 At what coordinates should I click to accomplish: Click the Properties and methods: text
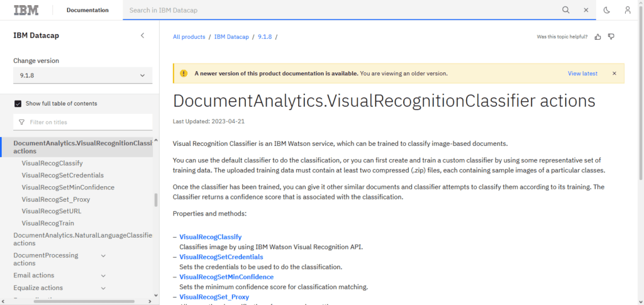209,214
